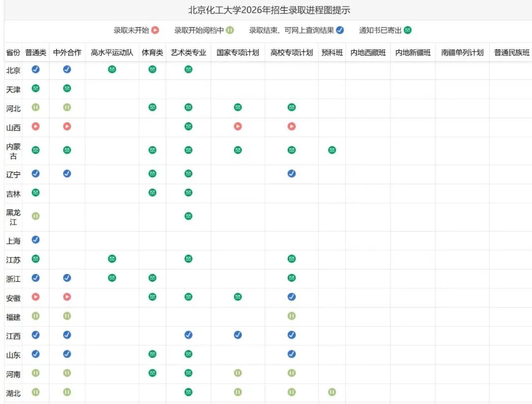Select the 省份 column header
The image size is (532, 404).
(x=13, y=53)
